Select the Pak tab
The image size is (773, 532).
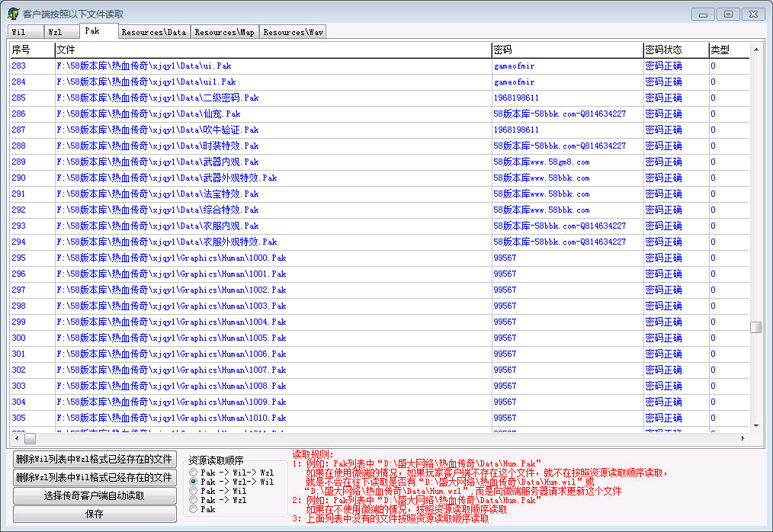click(98, 30)
